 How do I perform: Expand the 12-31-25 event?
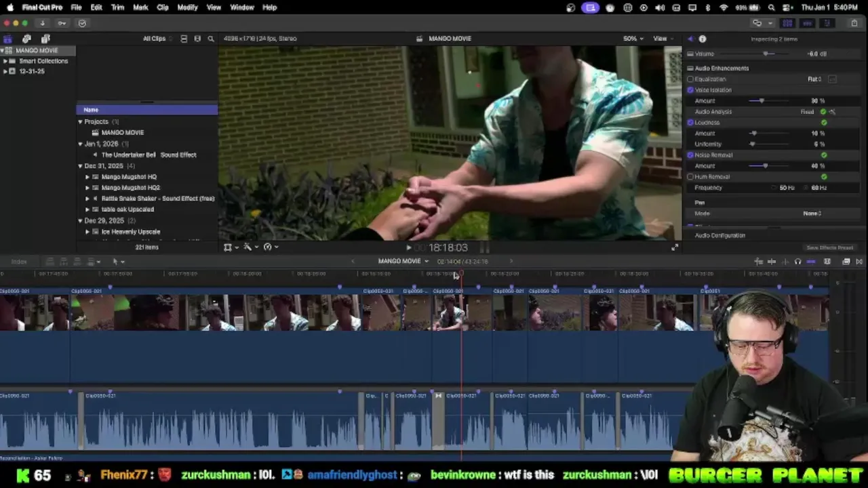(5, 71)
